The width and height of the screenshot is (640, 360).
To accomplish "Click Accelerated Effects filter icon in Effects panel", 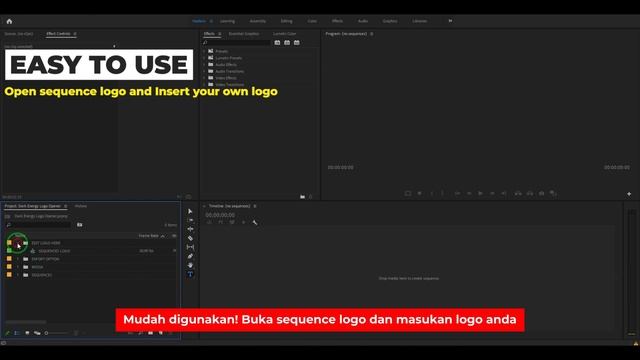I will point(277,42).
